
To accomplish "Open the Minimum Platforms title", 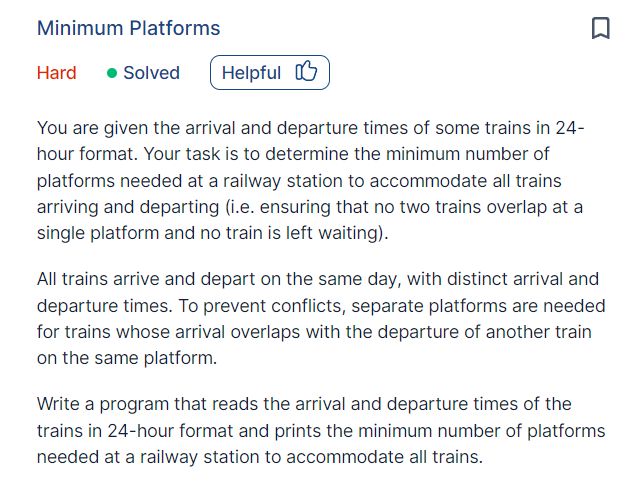I will [x=129, y=28].
